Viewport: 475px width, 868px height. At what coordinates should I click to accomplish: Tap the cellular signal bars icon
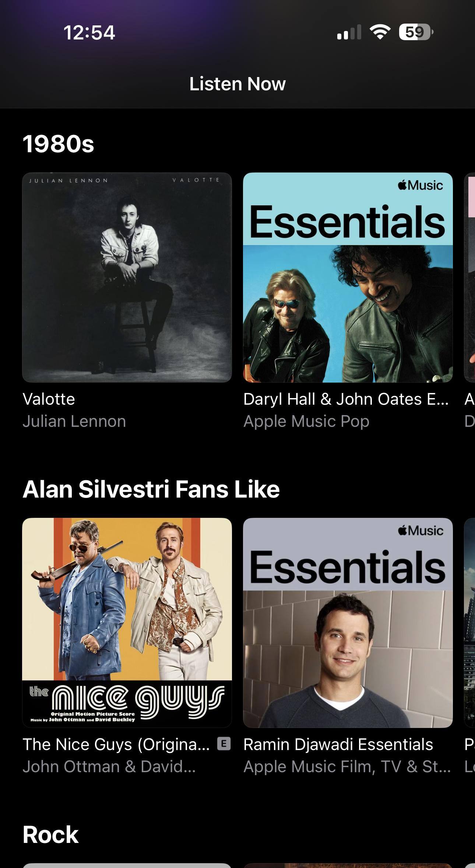click(x=349, y=32)
